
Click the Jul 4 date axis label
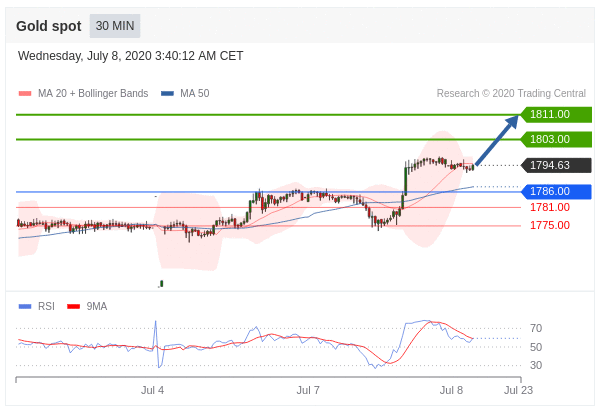click(x=152, y=390)
